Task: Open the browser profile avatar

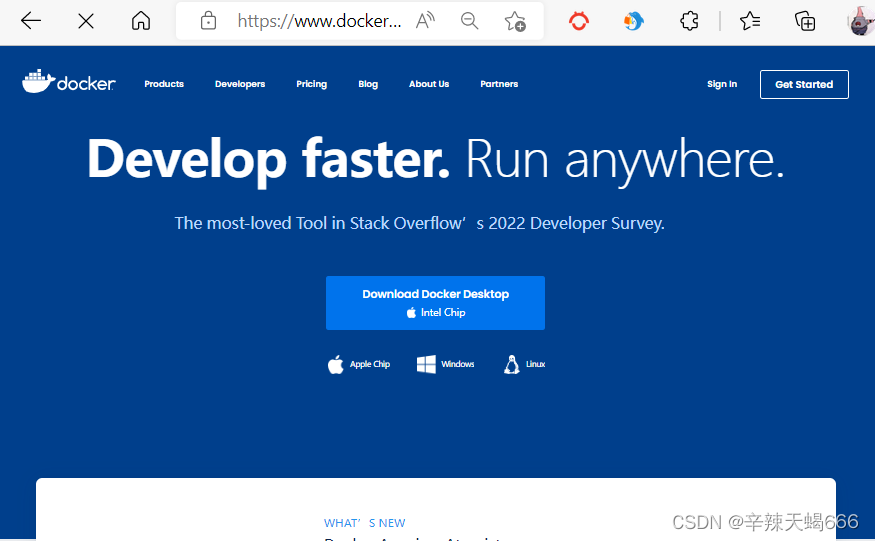Action: [x=861, y=21]
